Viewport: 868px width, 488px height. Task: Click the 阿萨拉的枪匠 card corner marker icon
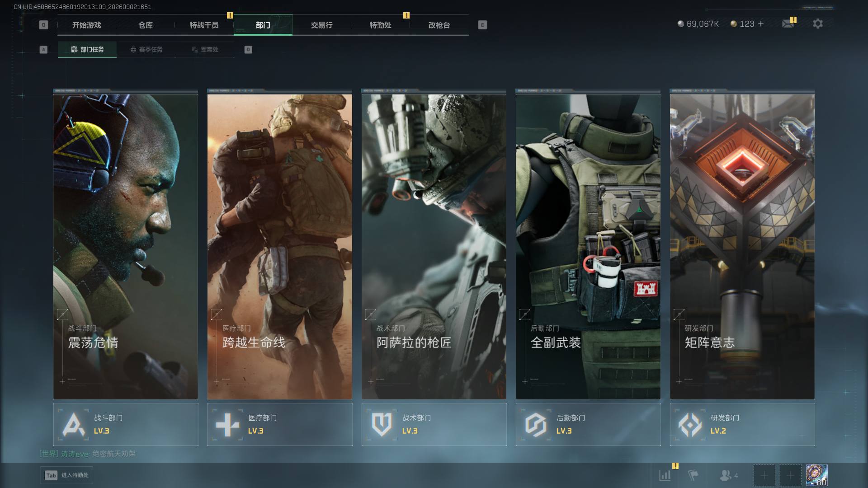pos(371,314)
